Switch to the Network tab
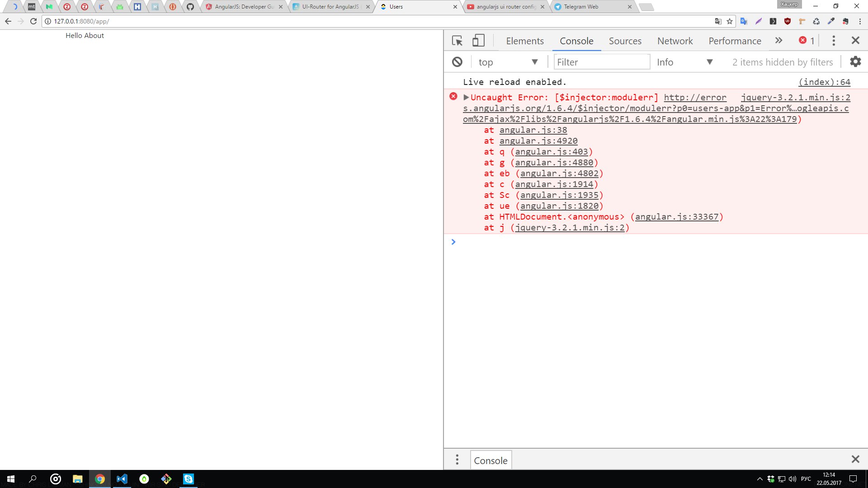Screen dimensions: 868x488 click(675, 41)
